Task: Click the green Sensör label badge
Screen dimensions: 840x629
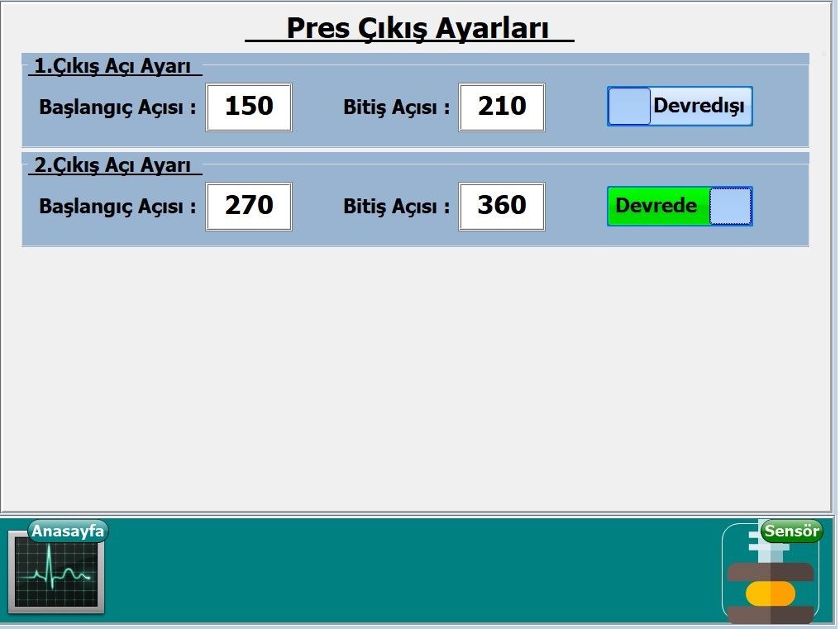Action: coord(791,531)
